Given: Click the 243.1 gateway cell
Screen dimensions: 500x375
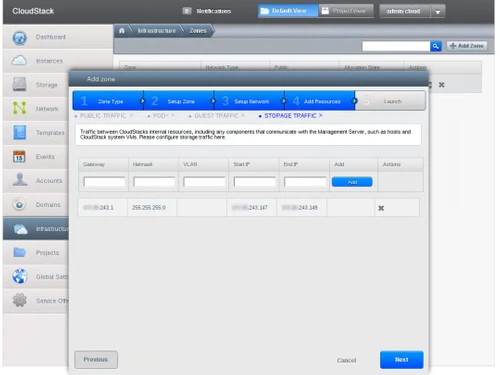Looking at the screenshot, I should (x=103, y=208).
